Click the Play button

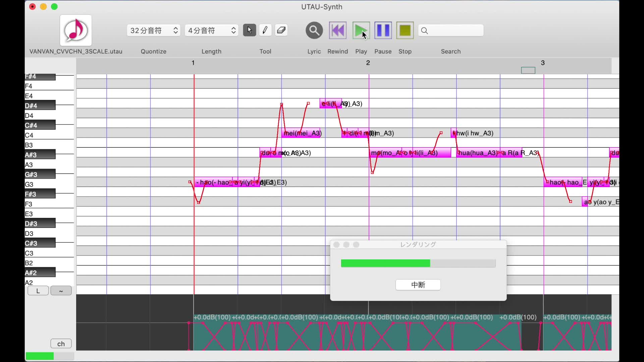[361, 31]
